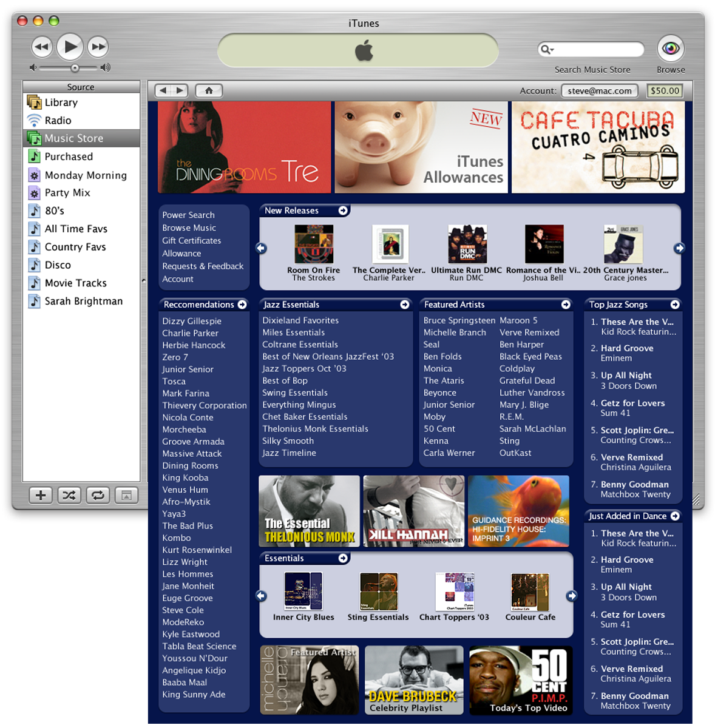Screen dimensions: 715x728
Task: Toggle repeat mode button
Action: tap(98, 495)
